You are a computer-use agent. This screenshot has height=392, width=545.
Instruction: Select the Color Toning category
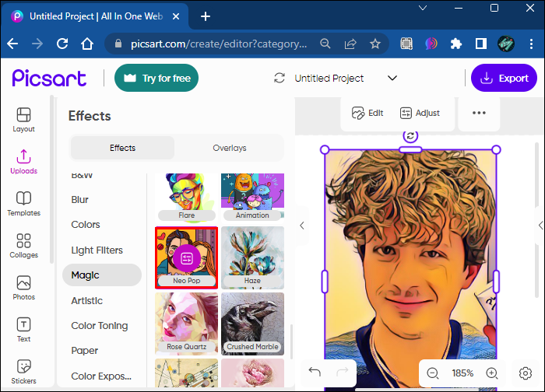[100, 326]
